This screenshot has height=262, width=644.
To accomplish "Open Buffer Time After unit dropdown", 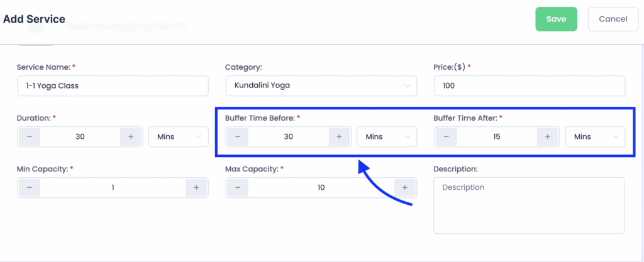I will 595,136.
